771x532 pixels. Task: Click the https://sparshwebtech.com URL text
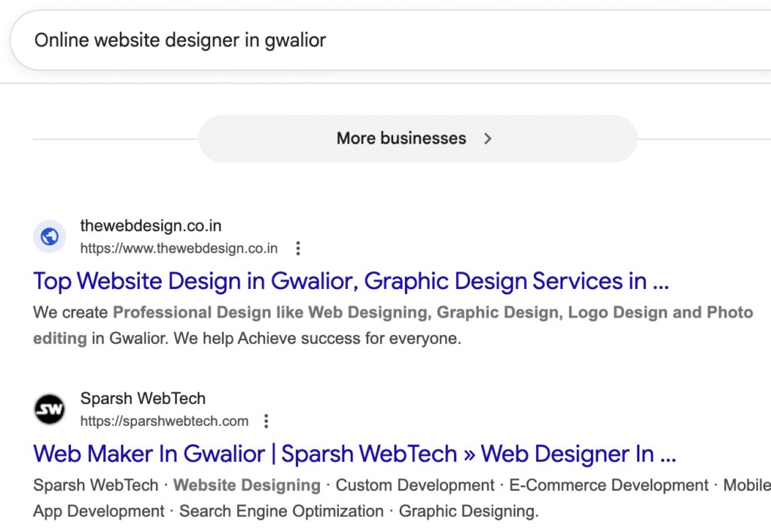(x=164, y=421)
